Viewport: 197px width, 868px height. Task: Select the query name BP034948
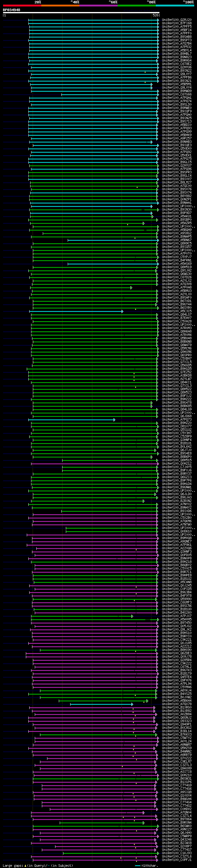point(11,10)
